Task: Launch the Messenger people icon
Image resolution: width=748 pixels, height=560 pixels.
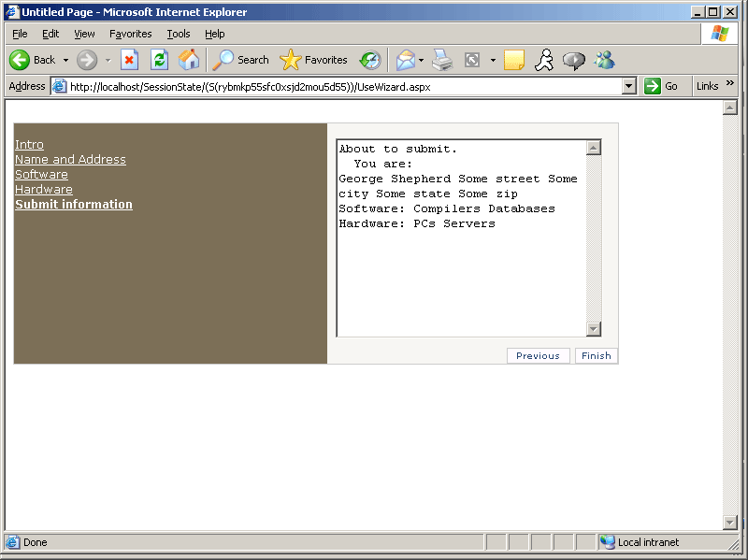Action: point(604,60)
